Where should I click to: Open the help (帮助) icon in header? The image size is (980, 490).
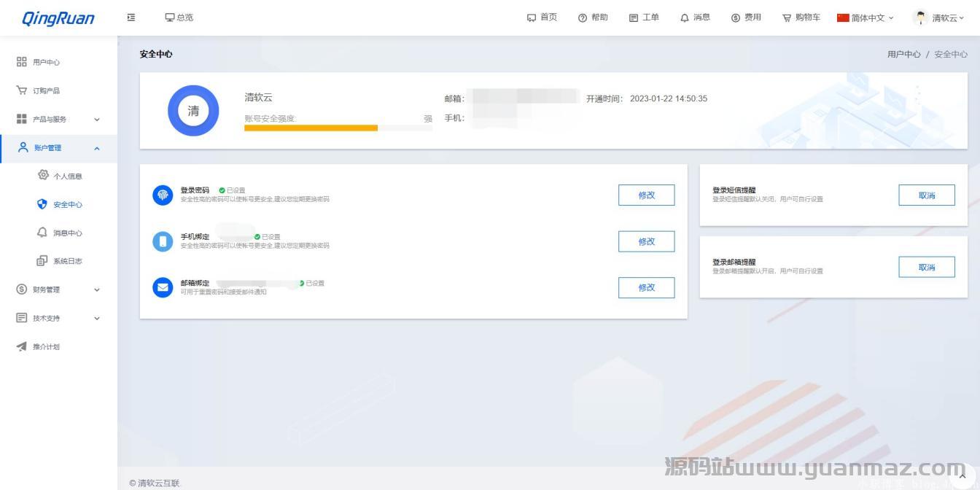point(583,17)
